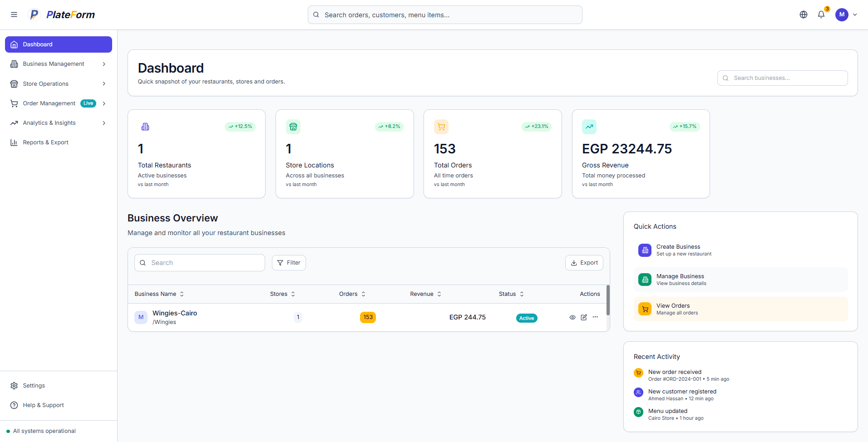Open Reports & Export in sidebar
The height and width of the screenshot is (442, 868).
pos(45,142)
